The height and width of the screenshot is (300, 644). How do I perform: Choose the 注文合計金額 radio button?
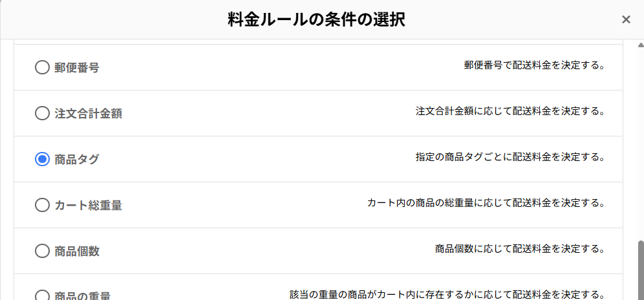pyautogui.click(x=42, y=113)
